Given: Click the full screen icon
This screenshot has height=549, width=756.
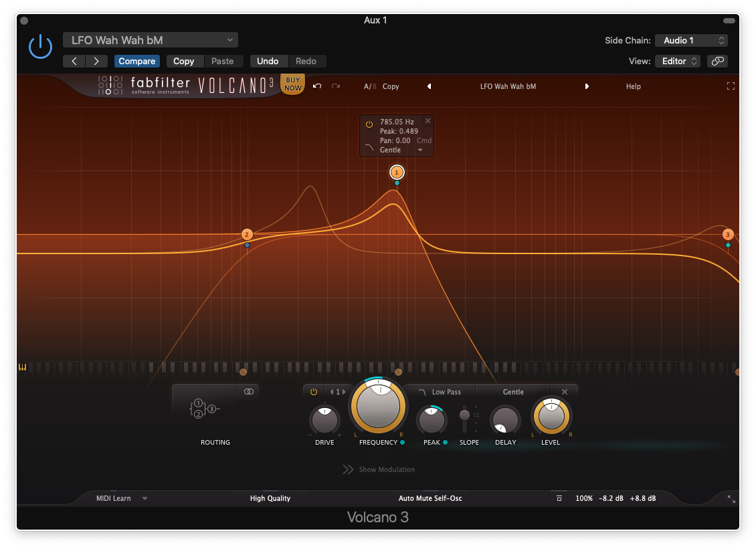Looking at the screenshot, I should (x=731, y=86).
